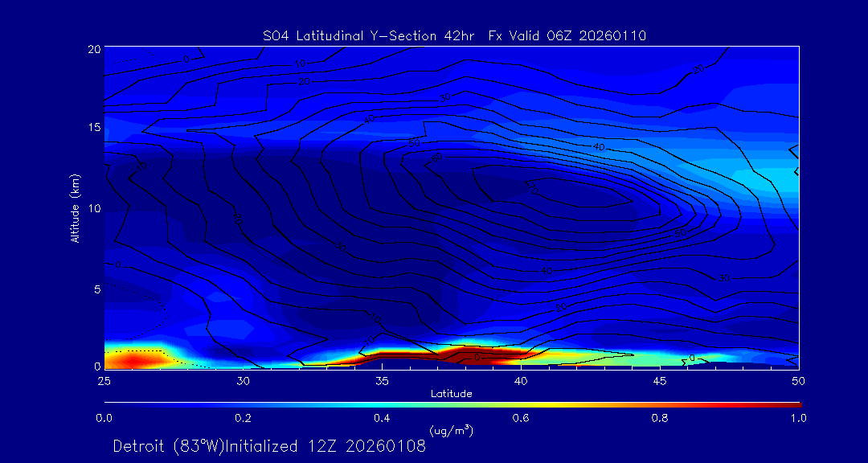
Task: Click the altitude tick label 15
Action: [x=92, y=128]
